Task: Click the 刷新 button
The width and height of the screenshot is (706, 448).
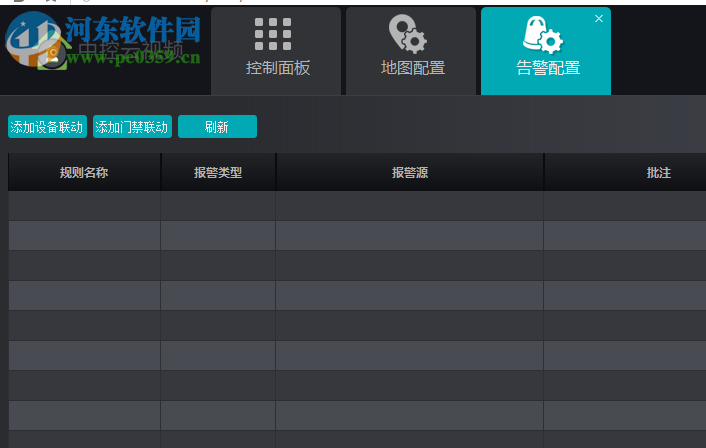Action: coord(217,127)
